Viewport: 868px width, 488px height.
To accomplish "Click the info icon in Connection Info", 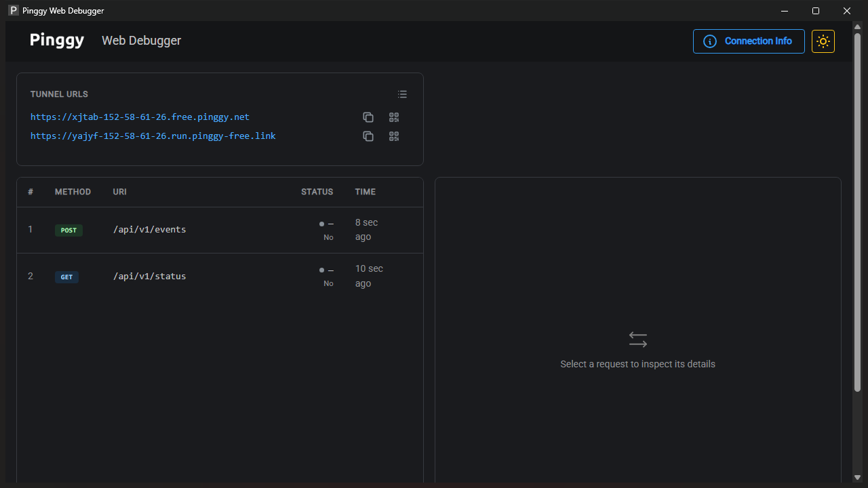I will (710, 41).
